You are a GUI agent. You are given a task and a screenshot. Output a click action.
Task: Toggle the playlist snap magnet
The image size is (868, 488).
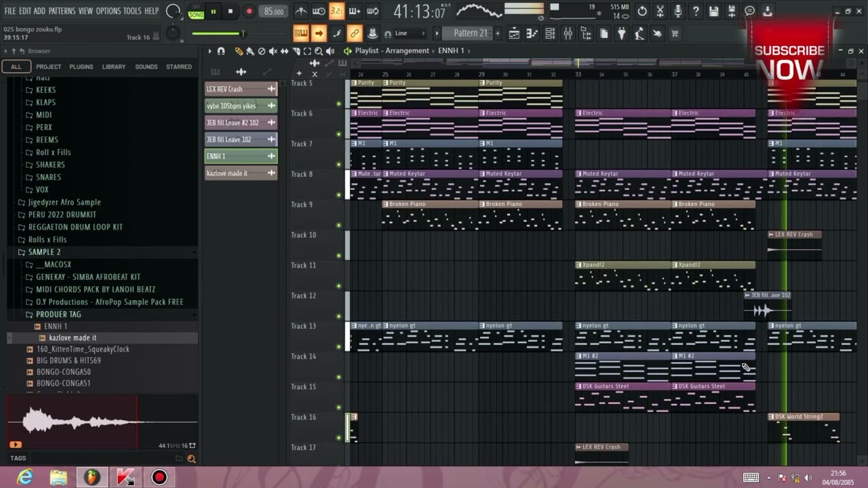coord(220,51)
